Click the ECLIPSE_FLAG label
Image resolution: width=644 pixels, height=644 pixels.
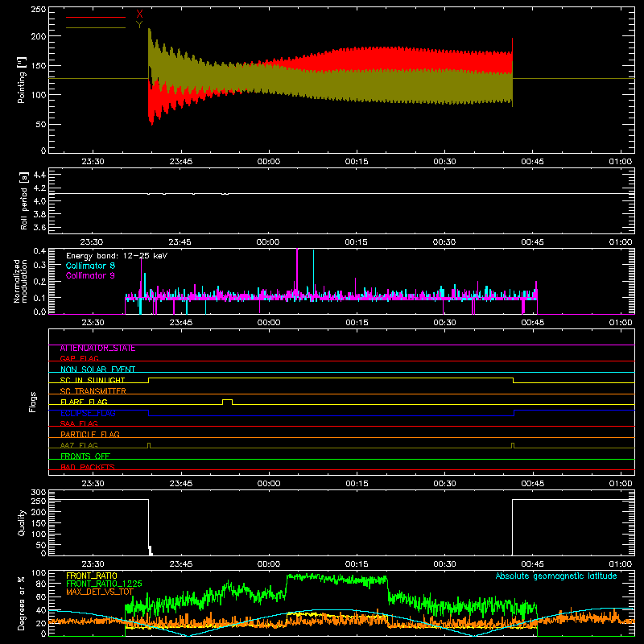click(x=88, y=413)
